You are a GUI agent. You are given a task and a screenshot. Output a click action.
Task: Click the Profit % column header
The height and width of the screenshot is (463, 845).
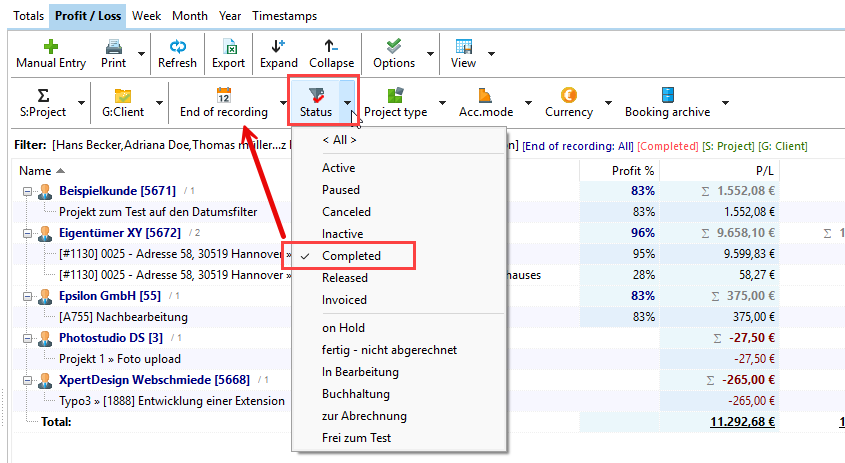tap(632, 170)
